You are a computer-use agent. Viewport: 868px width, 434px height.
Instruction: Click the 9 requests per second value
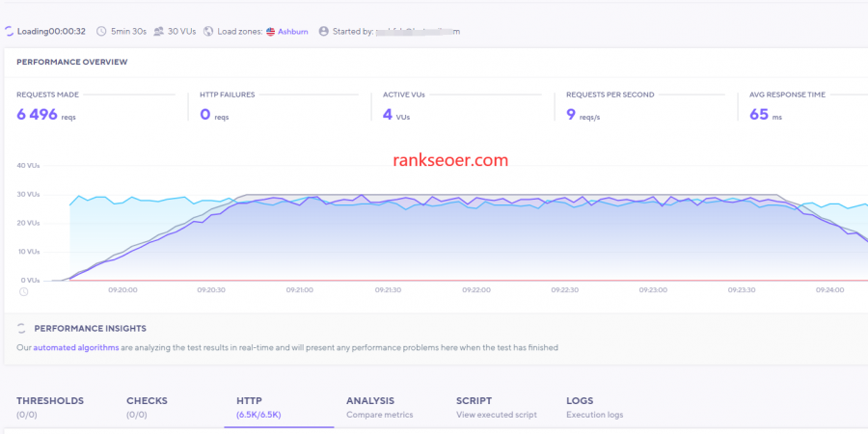(571, 115)
